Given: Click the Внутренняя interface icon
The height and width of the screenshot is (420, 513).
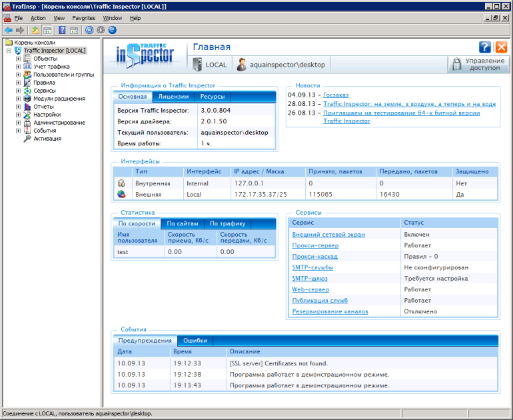Looking at the screenshot, I should (x=121, y=183).
